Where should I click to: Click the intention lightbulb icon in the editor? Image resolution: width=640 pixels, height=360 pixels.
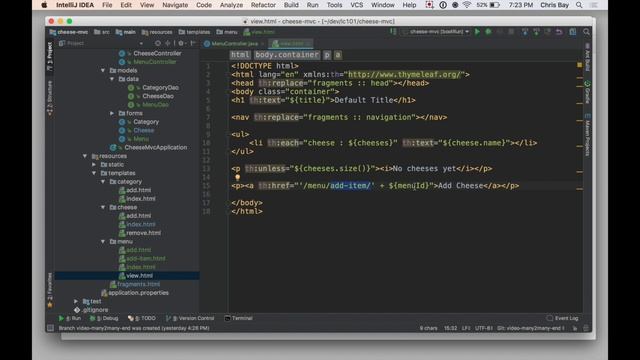[237, 178]
